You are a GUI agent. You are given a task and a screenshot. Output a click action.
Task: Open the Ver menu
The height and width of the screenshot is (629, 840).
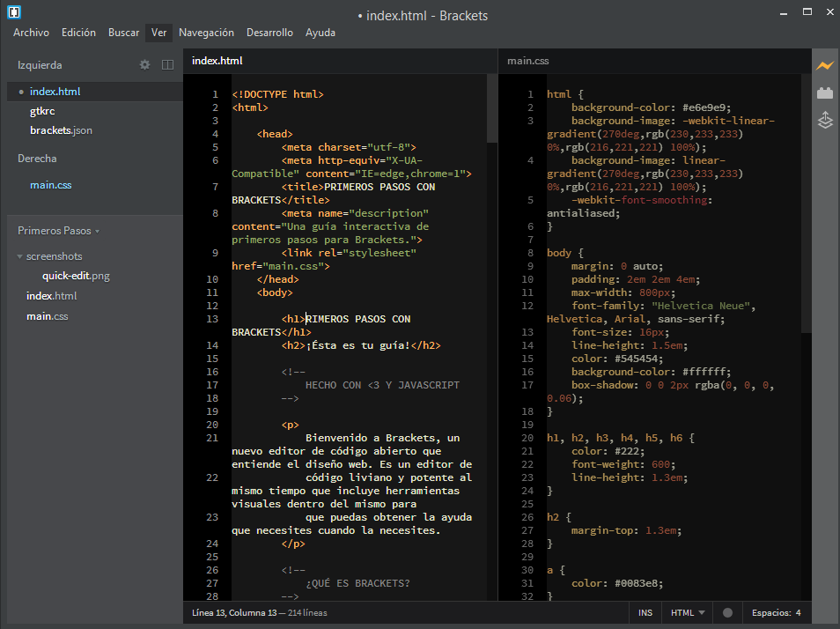pyautogui.click(x=158, y=33)
